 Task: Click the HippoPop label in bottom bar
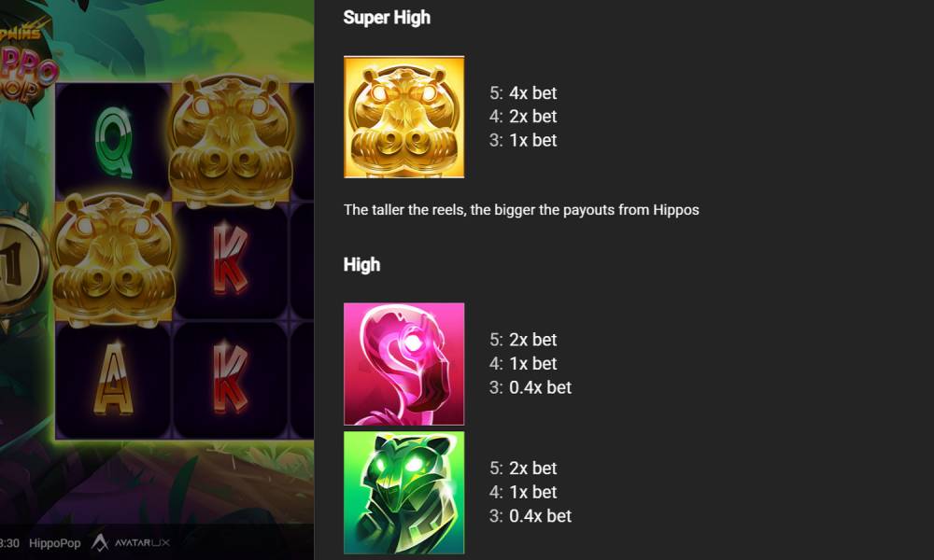click(x=55, y=543)
